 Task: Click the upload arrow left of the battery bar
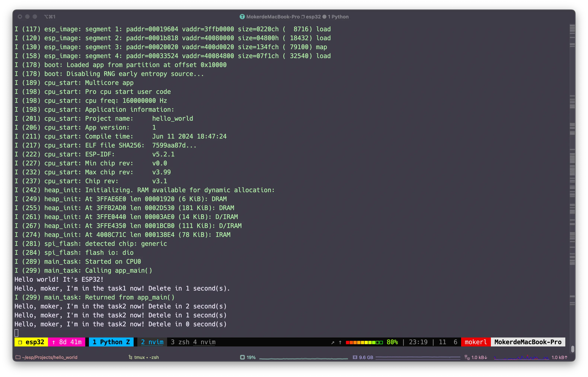pos(340,343)
